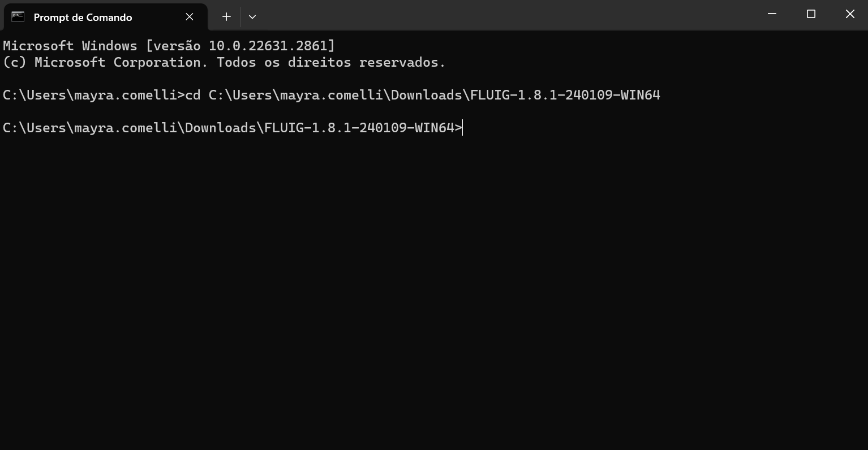Close the terminal window

coord(850,14)
